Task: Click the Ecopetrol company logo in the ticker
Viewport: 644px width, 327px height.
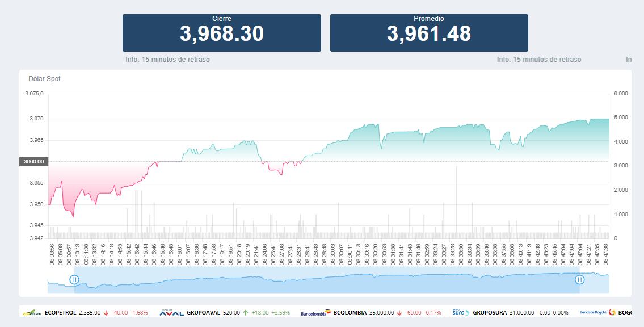Action: pyautogui.click(x=32, y=312)
